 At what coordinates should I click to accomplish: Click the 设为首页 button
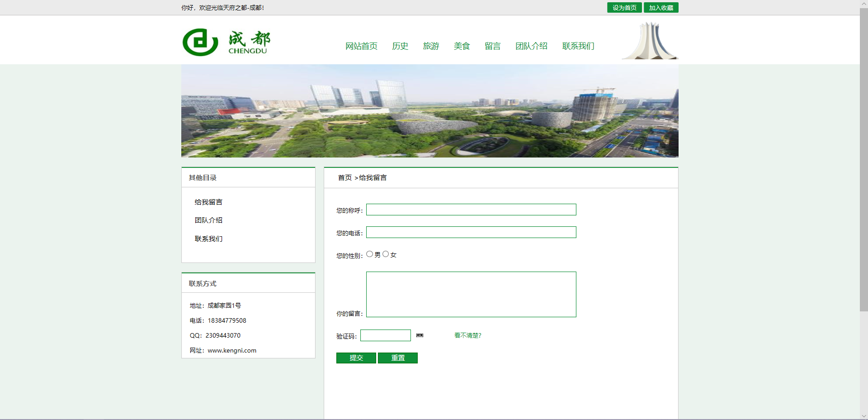624,8
